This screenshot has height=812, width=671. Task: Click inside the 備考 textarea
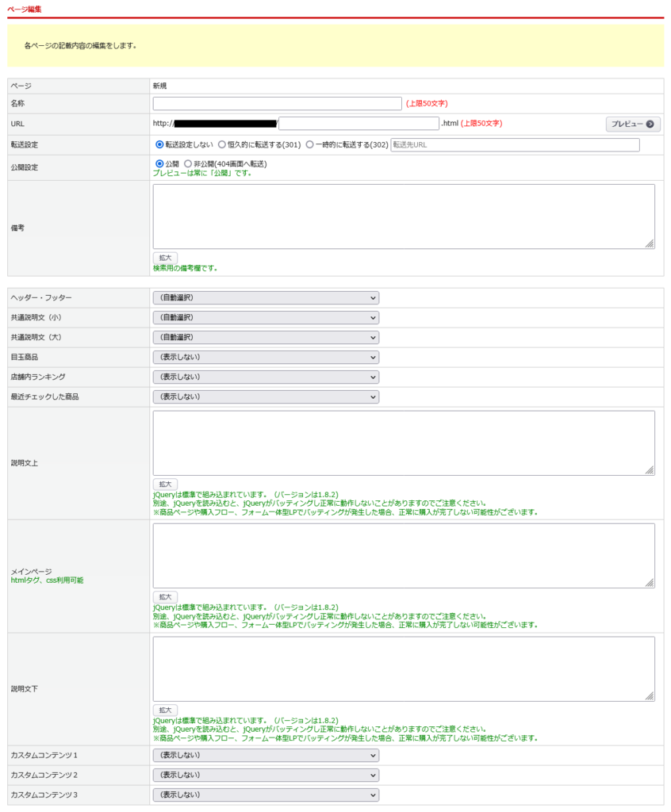(x=404, y=216)
